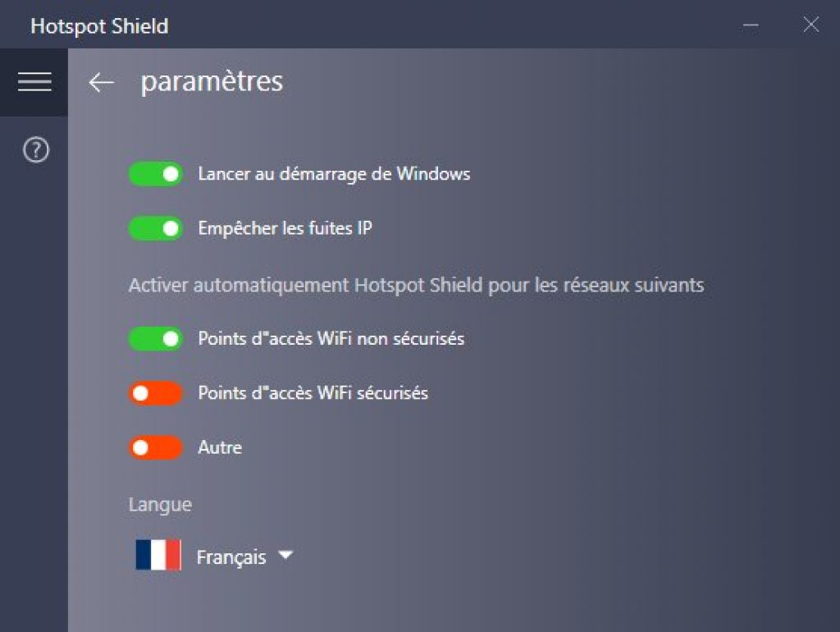The height and width of the screenshot is (632, 840).
Task: Go back using the left arrow
Action: (101, 83)
